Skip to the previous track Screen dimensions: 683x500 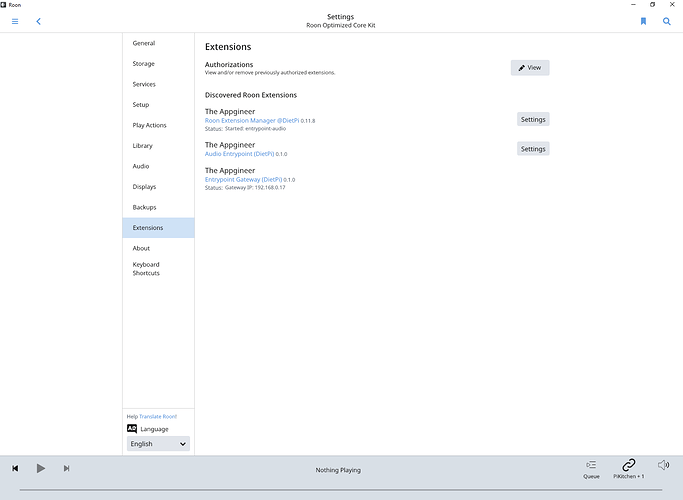(x=15, y=468)
